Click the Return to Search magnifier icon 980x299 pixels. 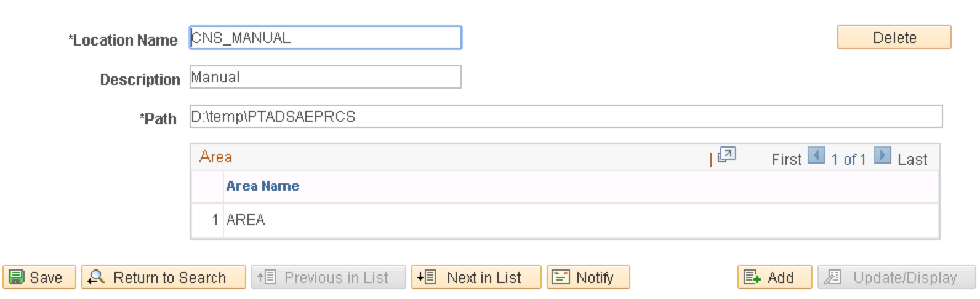click(96, 277)
